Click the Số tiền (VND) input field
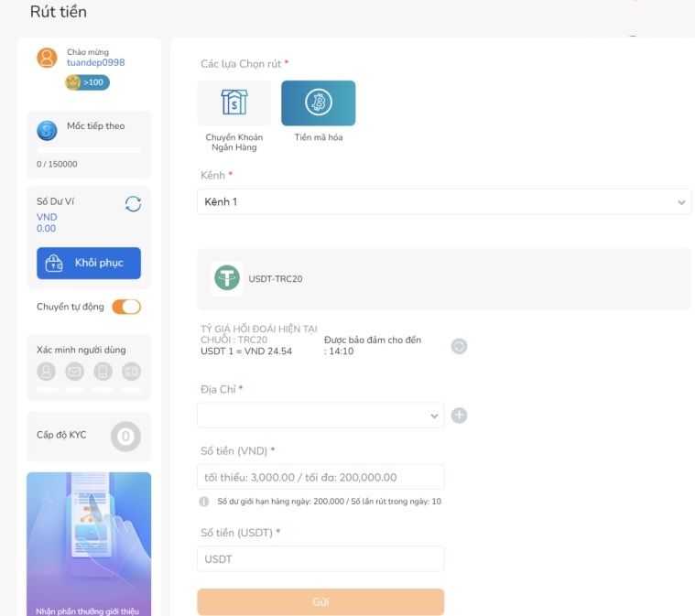The image size is (695, 616). (320, 477)
